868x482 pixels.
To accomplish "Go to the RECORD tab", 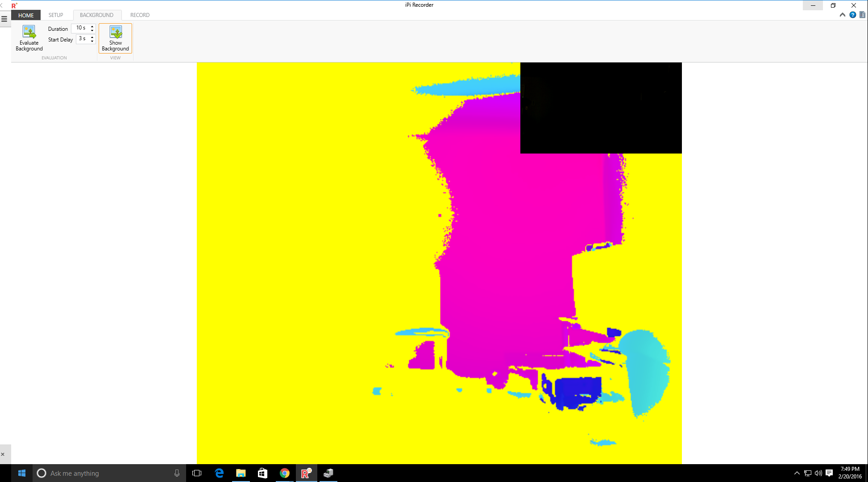I will tap(140, 15).
